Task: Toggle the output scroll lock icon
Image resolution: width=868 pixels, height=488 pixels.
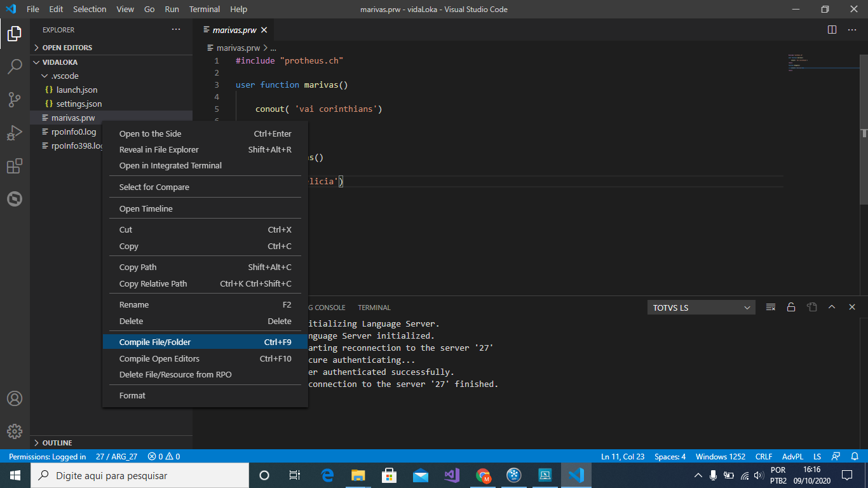Action: click(791, 307)
